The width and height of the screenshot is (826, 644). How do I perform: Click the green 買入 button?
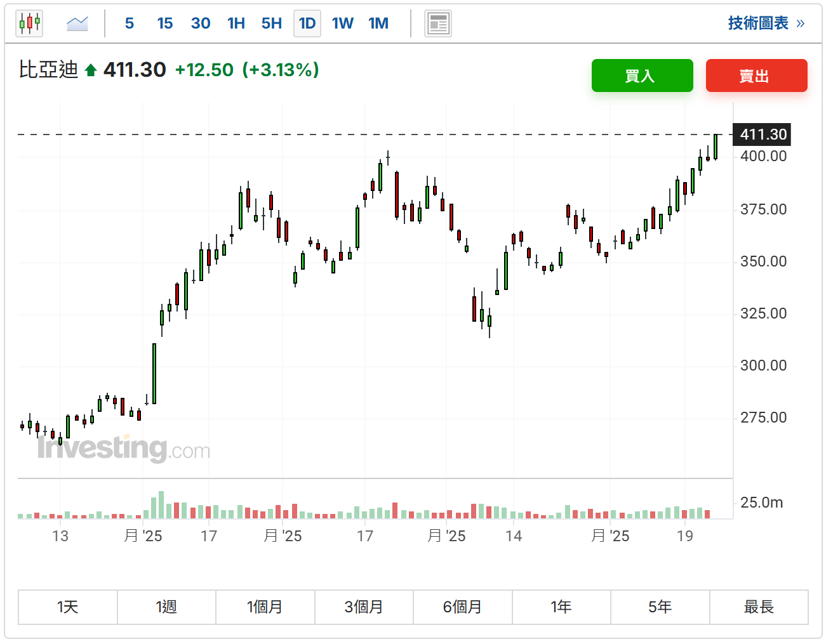pyautogui.click(x=643, y=76)
